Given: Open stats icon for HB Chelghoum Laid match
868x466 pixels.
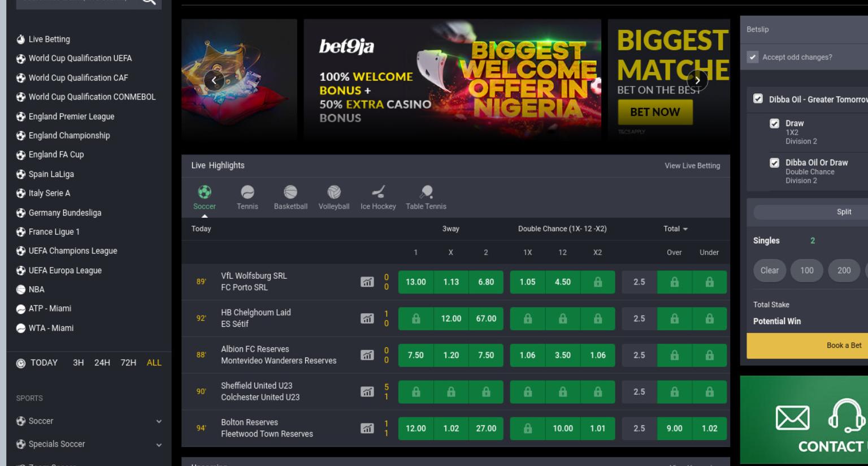Looking at the screenshot, I should click(x=367, y=318).
